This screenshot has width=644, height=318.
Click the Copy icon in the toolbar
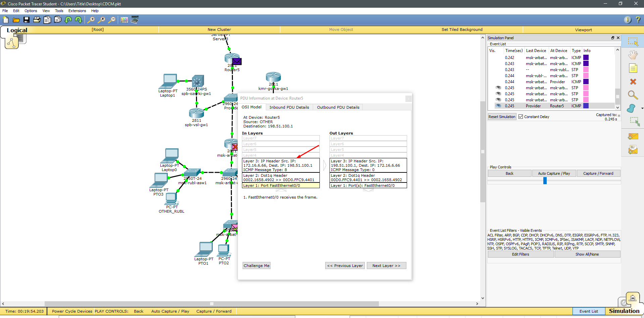47,20
